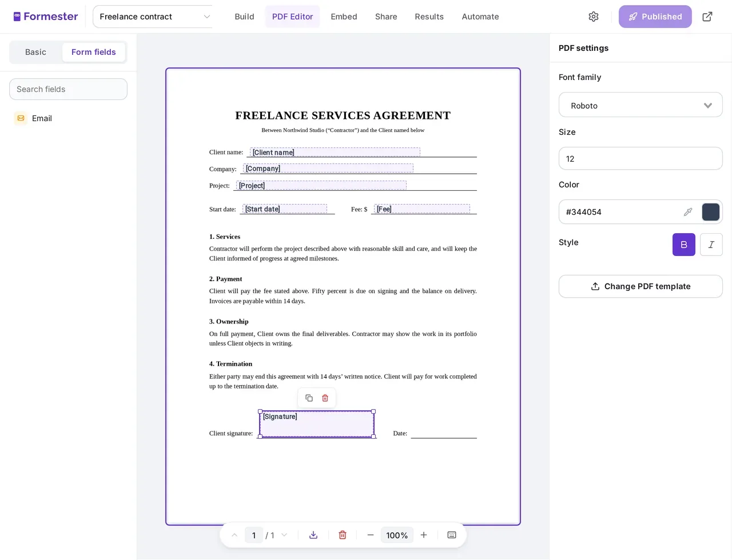
Task: Open the Embed tab
Action: (x=344, y=17)
